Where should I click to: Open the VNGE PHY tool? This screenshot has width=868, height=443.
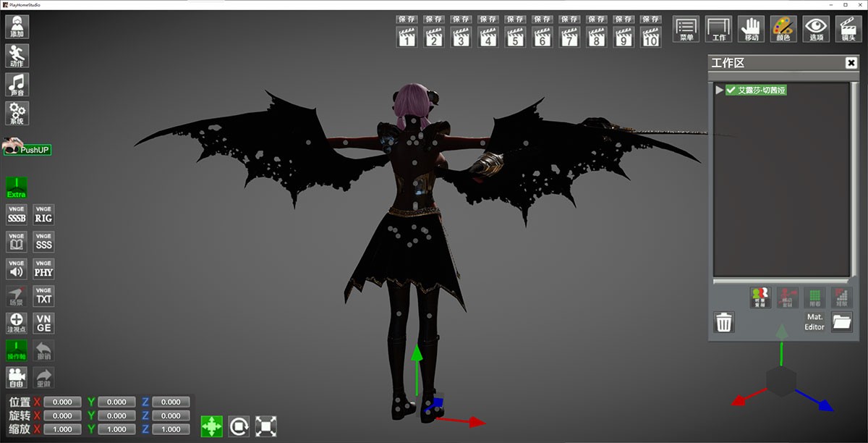44,269
